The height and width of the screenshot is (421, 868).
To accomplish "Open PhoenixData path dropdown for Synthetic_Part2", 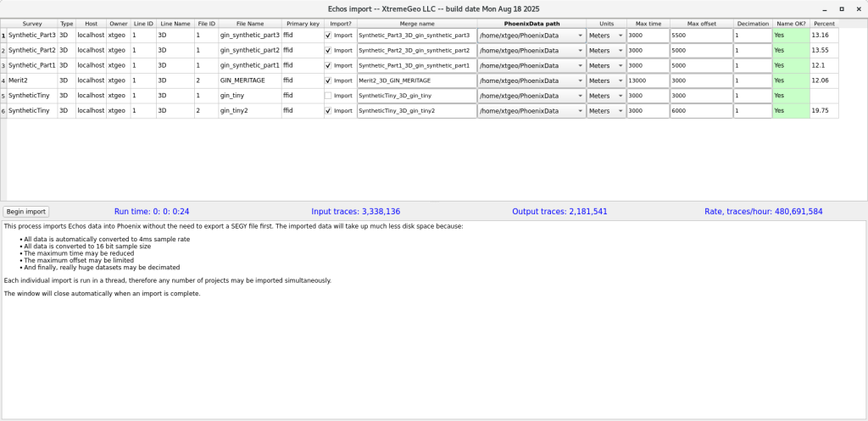I will (531, 50).
